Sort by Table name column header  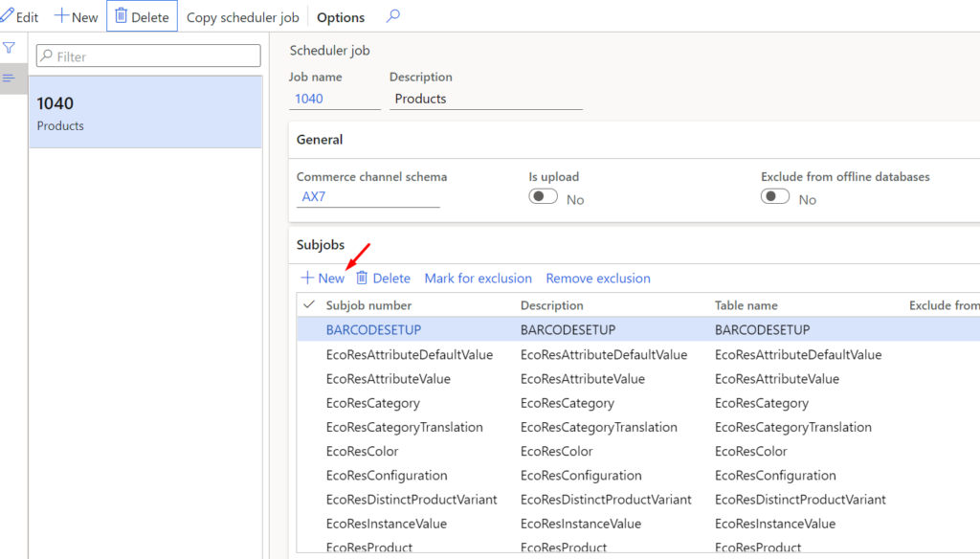(x=746, y=305)
